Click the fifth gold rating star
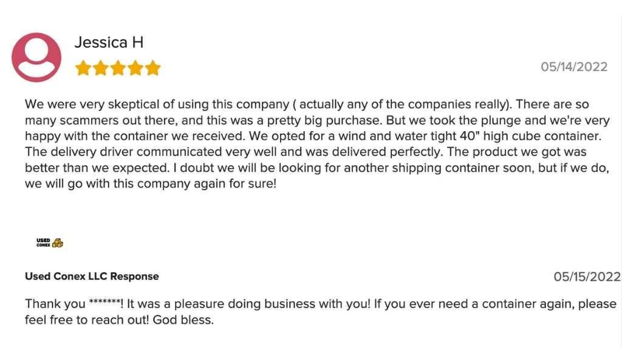622x364 pixels. click(x=152, y=68)
